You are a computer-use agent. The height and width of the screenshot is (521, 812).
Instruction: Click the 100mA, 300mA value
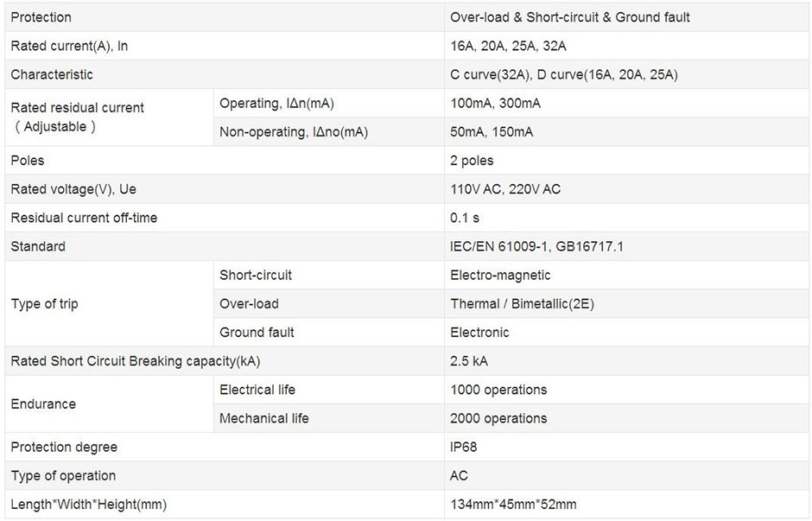(x=495, y=104)
